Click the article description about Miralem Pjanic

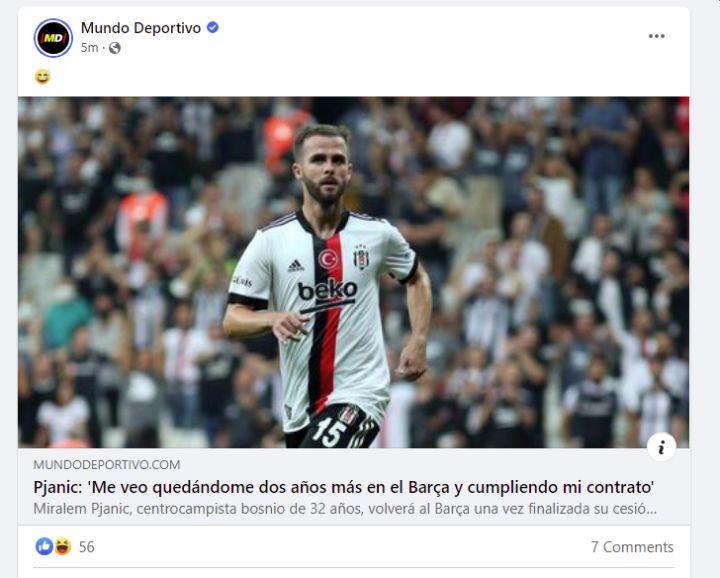345,509
